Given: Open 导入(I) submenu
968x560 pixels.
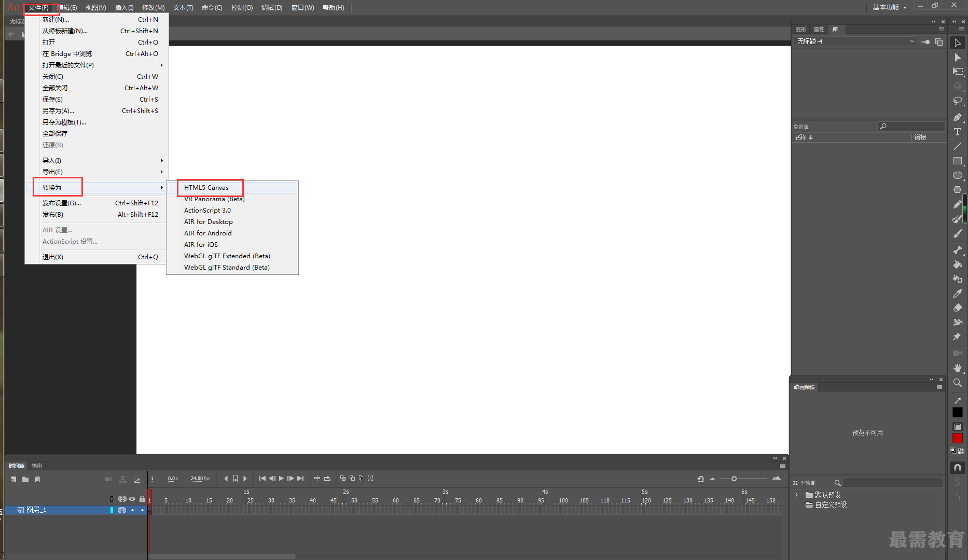Looking at the screenshot, I should pos(98,160).
